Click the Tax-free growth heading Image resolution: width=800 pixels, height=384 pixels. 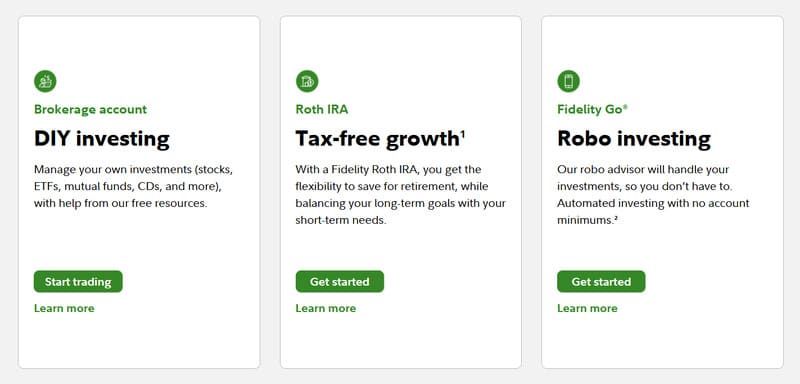378,139
